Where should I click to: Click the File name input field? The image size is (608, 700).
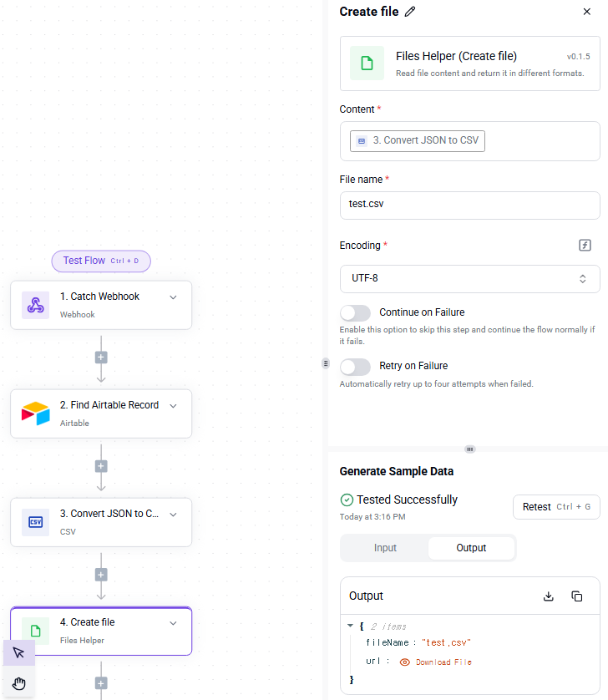pyautogui.click(x=469, y=205)
